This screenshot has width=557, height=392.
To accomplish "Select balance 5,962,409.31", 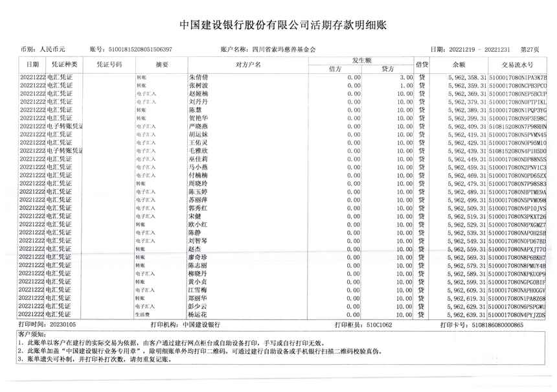I will pyautogui.click(x=467, y=126).
